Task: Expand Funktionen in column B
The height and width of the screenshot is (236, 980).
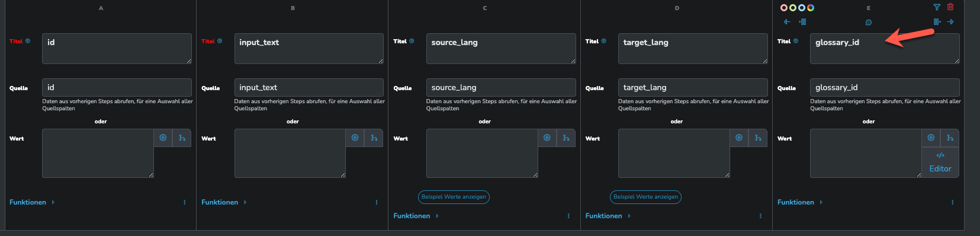Action: pyautogui.click(x=224, y=202)
